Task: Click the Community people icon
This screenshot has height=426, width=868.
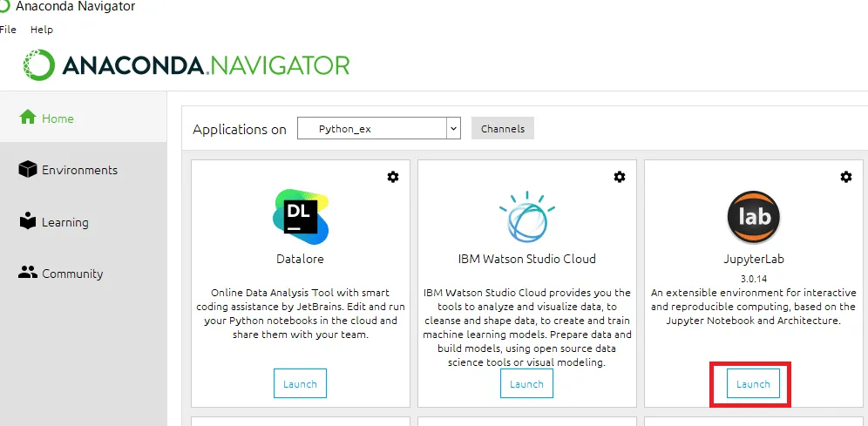Action: [x=28, y=272]
